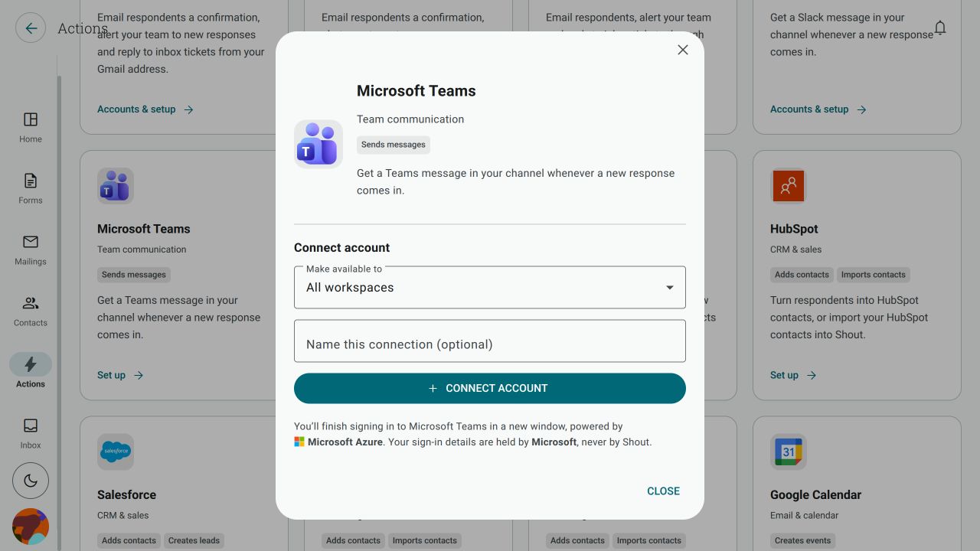This screenshot has width=980, height=551.
Task: Click Imports contacts tag on HubSpot card
Action: (874, 275)
